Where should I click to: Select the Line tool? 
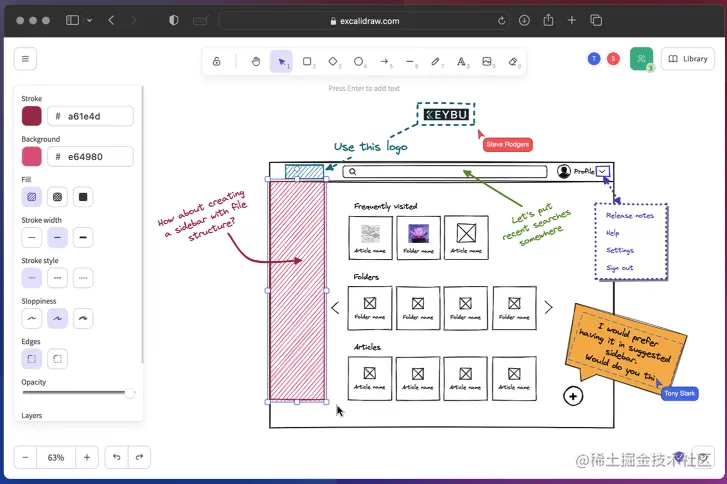[410, 62]
